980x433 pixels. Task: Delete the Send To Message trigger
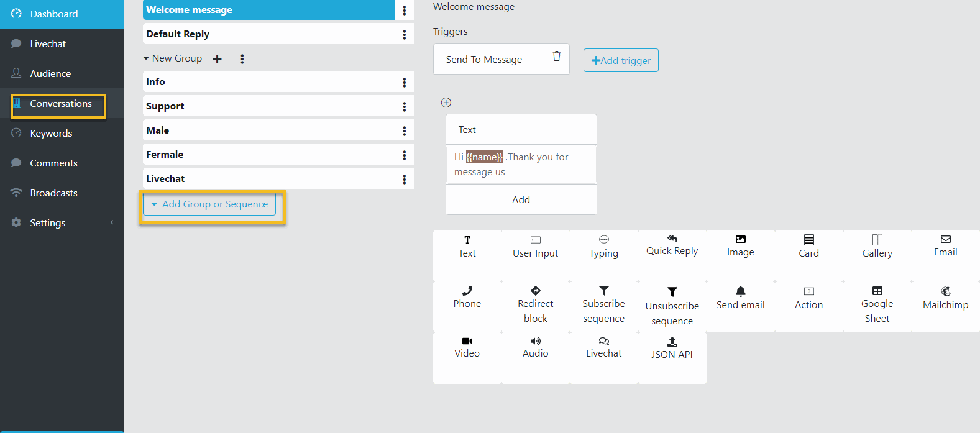point(557,56)
